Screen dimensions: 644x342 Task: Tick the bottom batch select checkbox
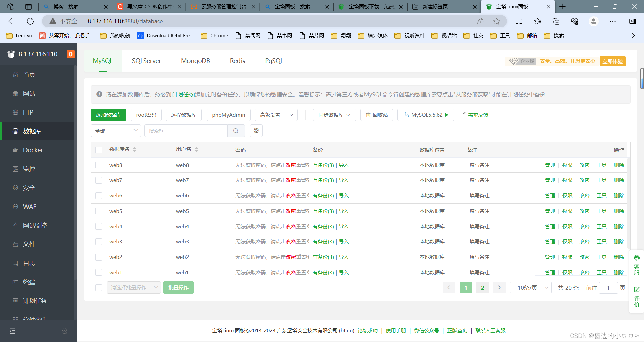(x=99, y=288)
